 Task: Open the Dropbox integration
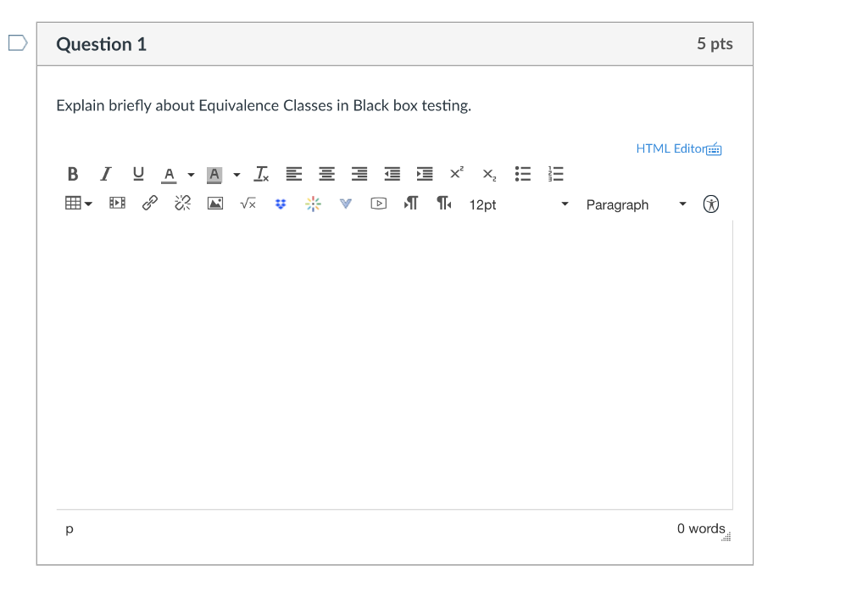281,204
